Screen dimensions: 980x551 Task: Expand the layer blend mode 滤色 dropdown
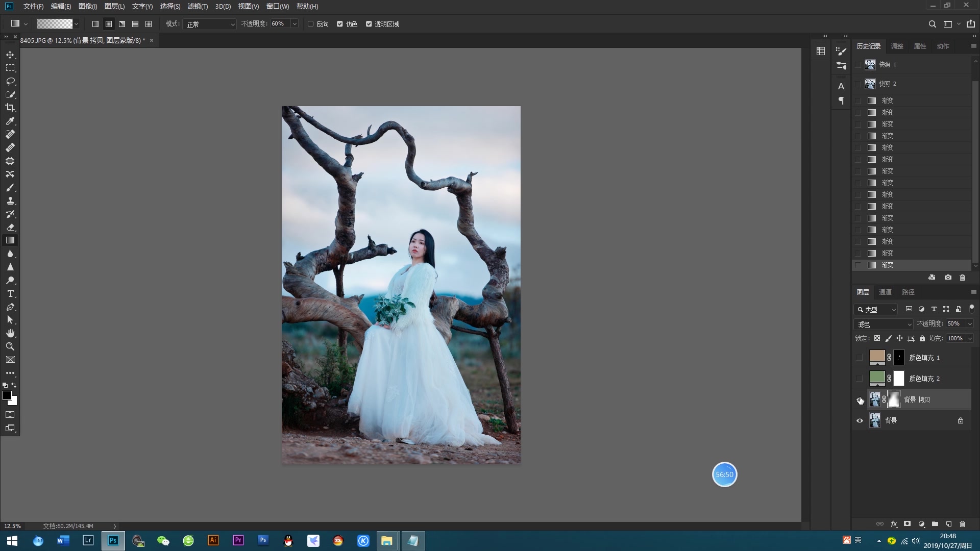884,324
